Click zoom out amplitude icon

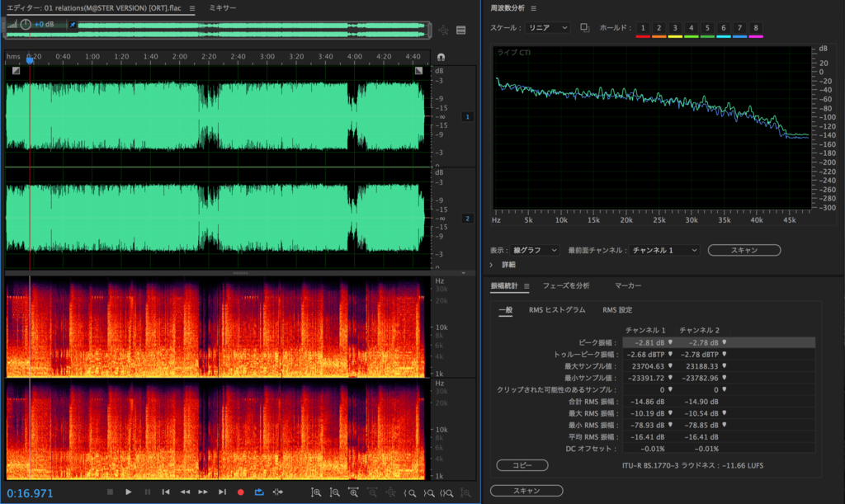pos(335,492)
